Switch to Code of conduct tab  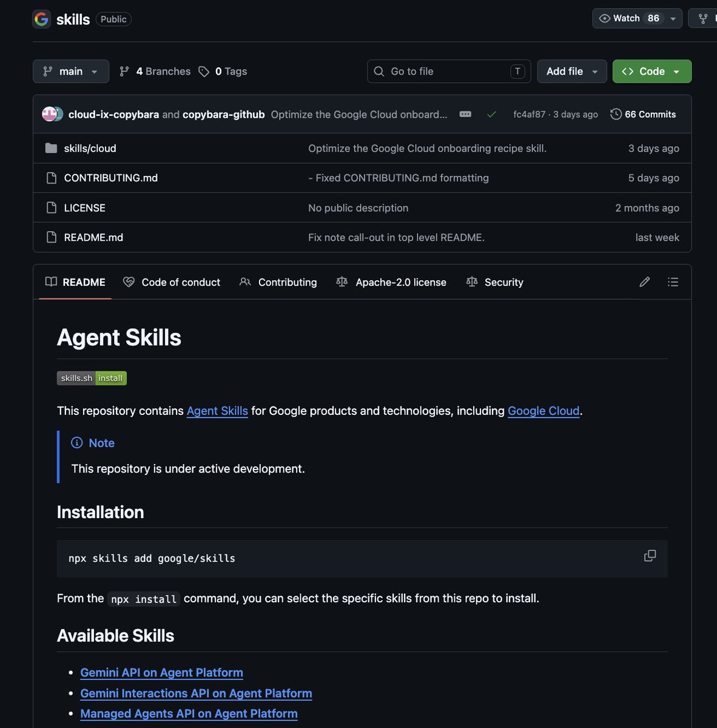tap(172, 282)
